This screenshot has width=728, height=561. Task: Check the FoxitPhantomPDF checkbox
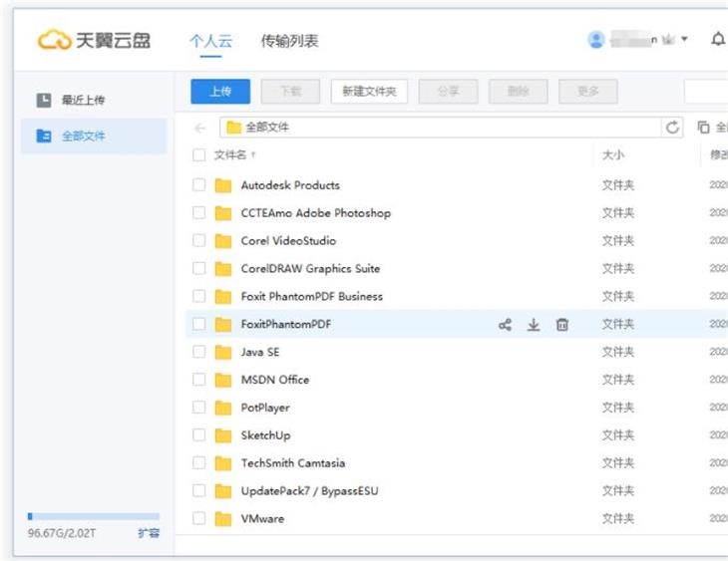click(198, 325)
